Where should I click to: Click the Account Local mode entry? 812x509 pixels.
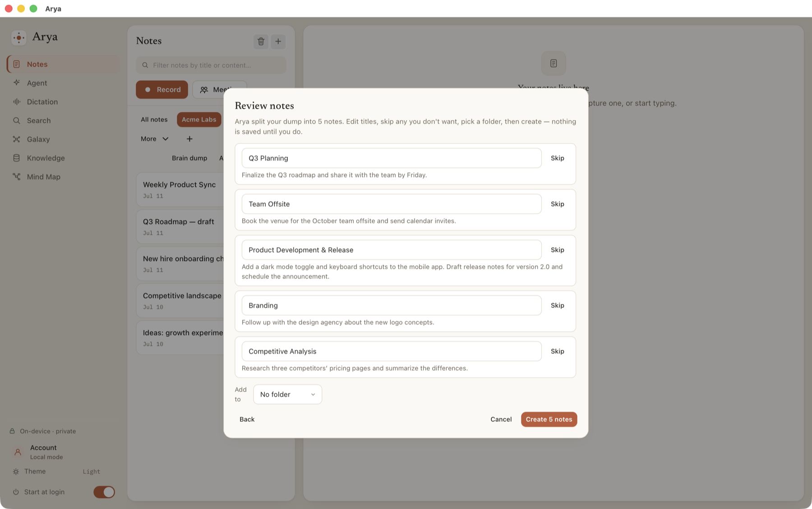click(x=46, y=452)
